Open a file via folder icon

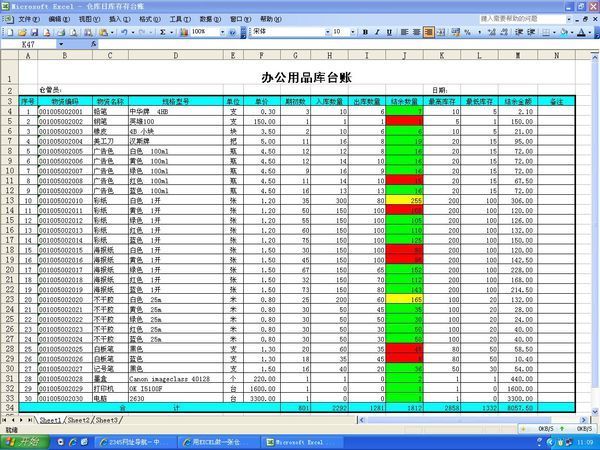[x=22, y=32]
